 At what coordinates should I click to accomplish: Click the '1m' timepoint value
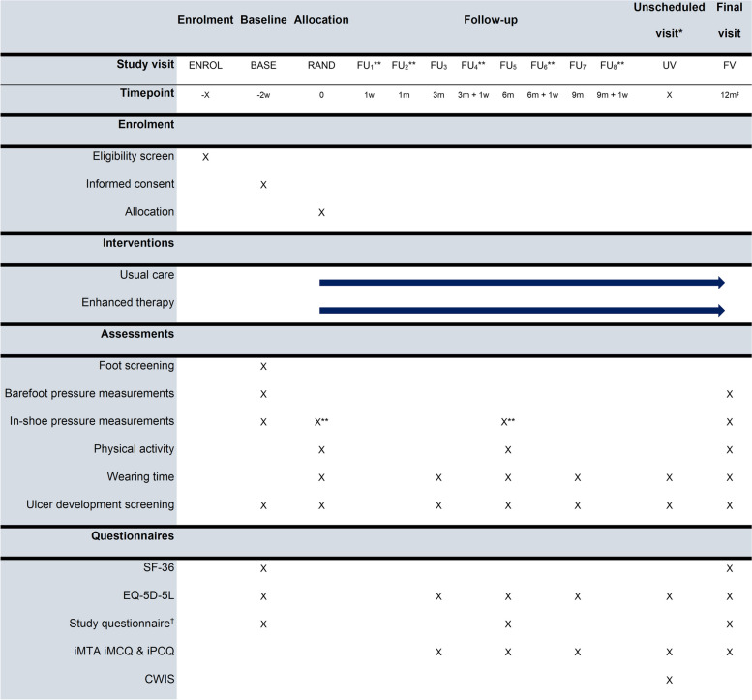[404, 95]
